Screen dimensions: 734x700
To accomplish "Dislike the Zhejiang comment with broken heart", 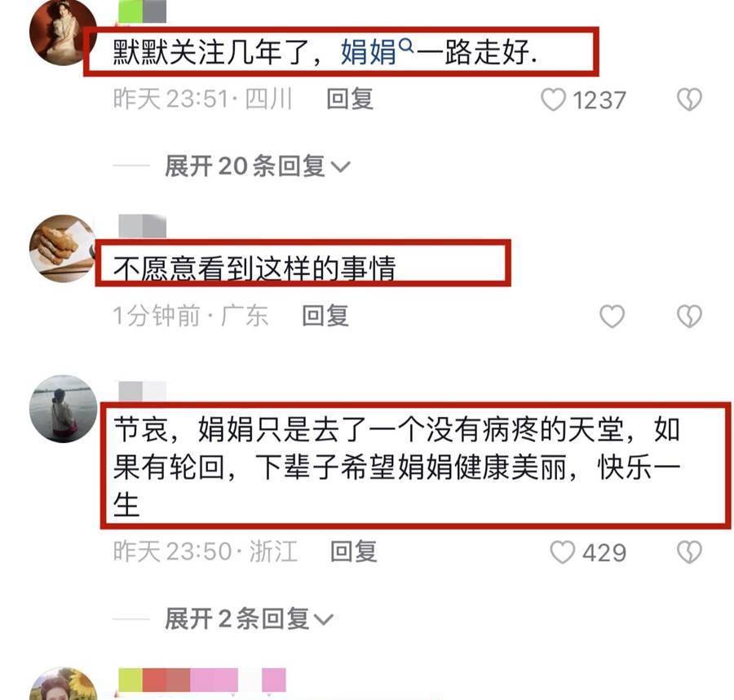I will coord(689,552).
